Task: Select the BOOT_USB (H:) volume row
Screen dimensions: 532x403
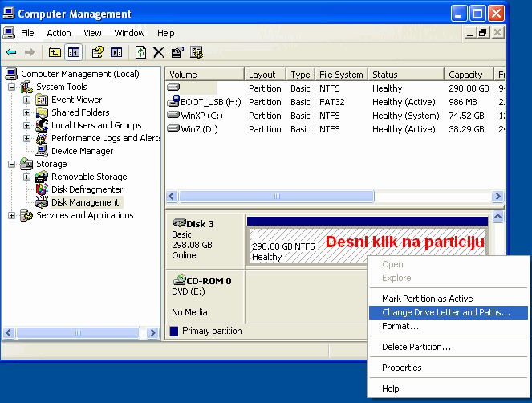Action: coord(210,102)
